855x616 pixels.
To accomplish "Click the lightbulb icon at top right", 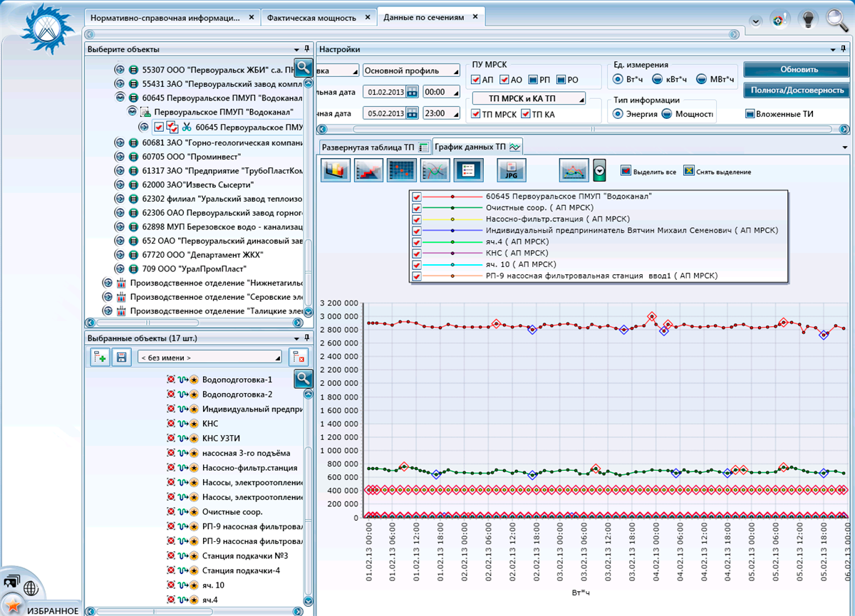I will (807, 19).
